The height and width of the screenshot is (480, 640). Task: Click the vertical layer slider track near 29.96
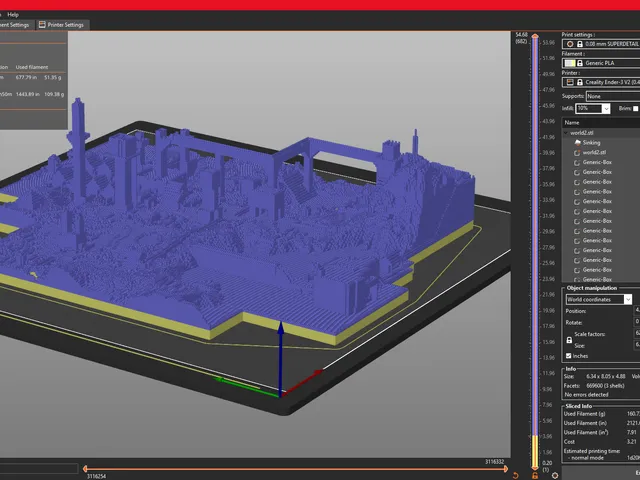535,231
